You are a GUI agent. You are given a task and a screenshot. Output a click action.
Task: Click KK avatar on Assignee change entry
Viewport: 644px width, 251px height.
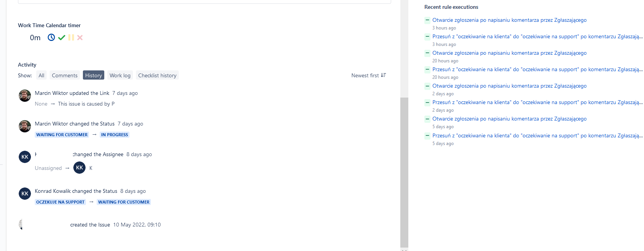pyautogui.click(x=25, y=157)
